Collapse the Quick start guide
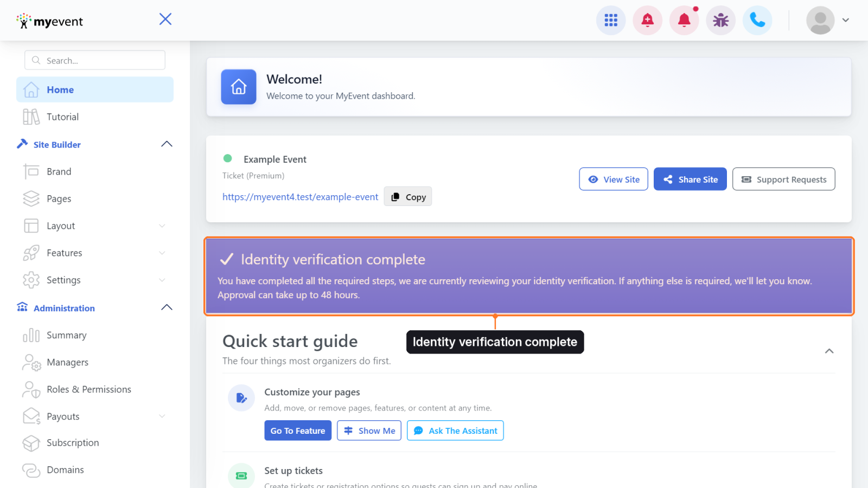Image resolution: width=868 pixels, height=488 pixels. (829, 351)
